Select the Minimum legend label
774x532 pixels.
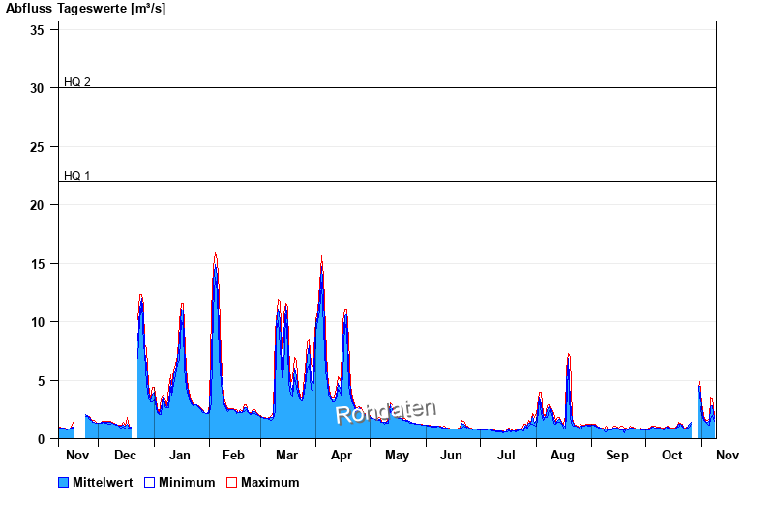click(x=187, y=482)
